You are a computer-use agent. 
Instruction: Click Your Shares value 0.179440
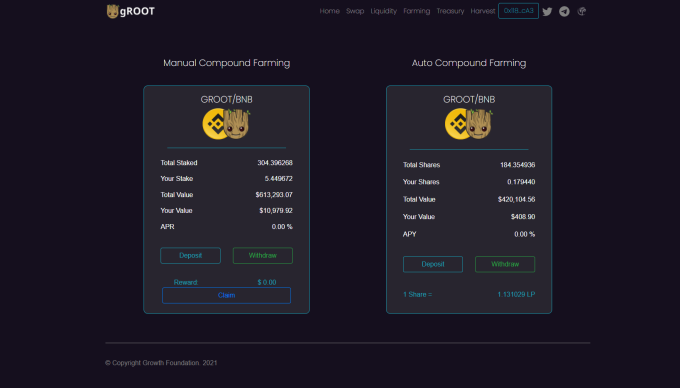[x=521, y=182]
